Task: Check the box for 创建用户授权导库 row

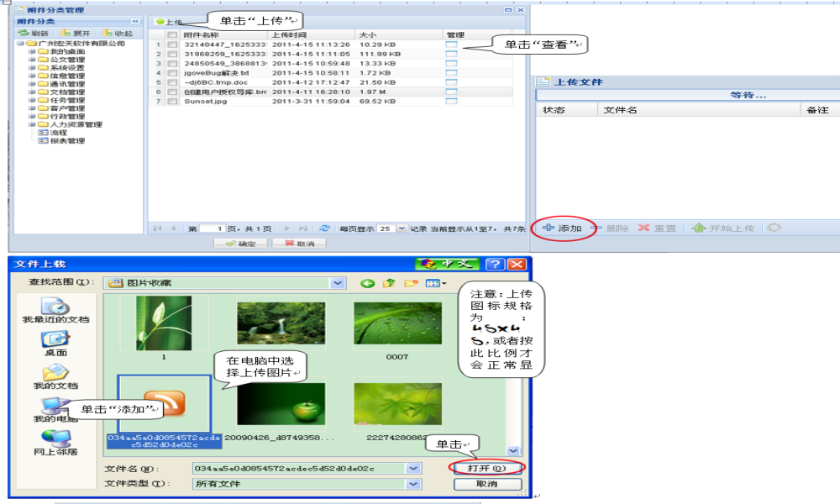Action: tap(172, 92)
